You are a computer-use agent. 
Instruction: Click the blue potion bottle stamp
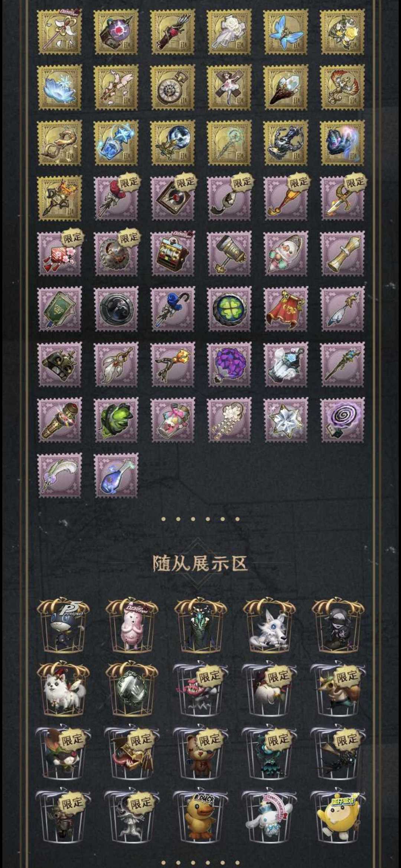pyautogui.click(x=116, y=475)
